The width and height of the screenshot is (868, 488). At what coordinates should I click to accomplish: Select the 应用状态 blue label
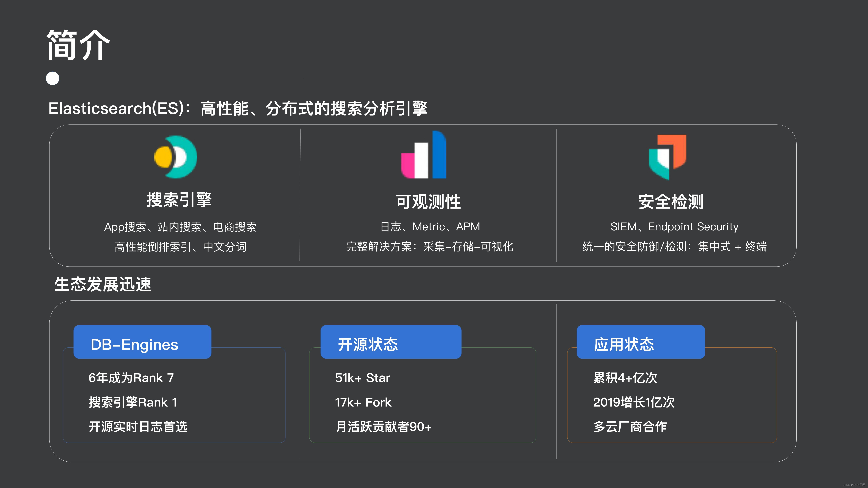pyautogui.click(x=641, y=342)
